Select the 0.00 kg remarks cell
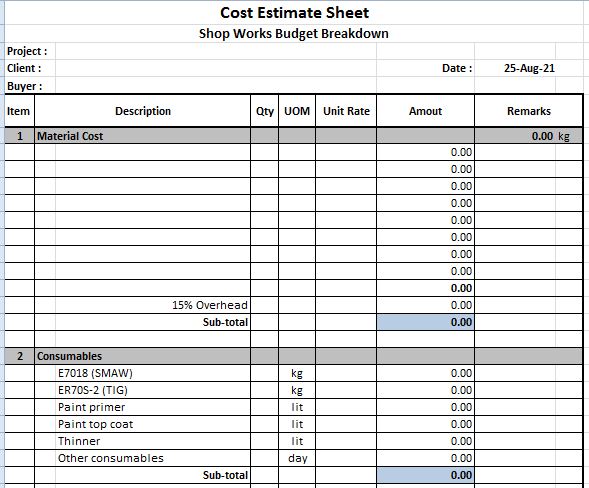The height and width of the screenshot is (488, 589). click(x=529, y=136)
